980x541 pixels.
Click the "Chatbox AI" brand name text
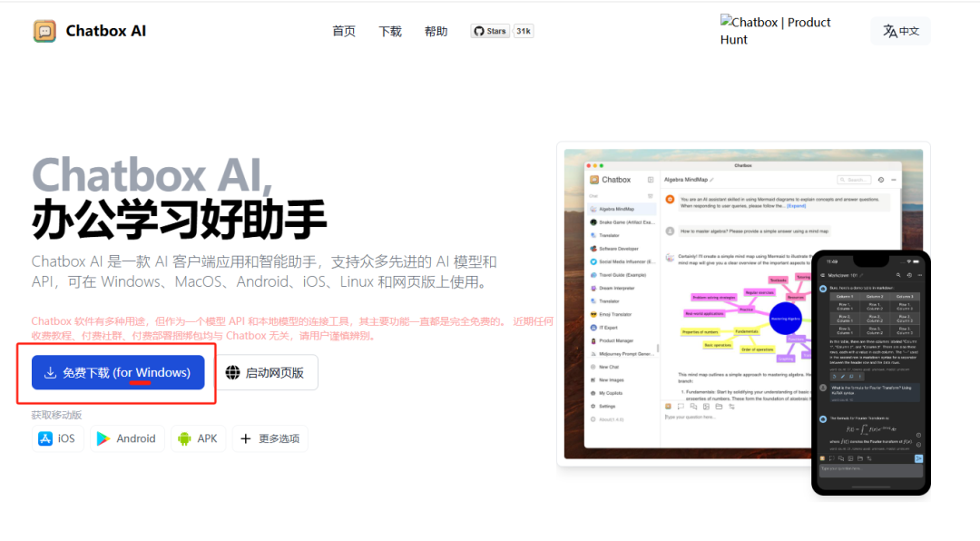pyautogui.click(x=105, y=31)
